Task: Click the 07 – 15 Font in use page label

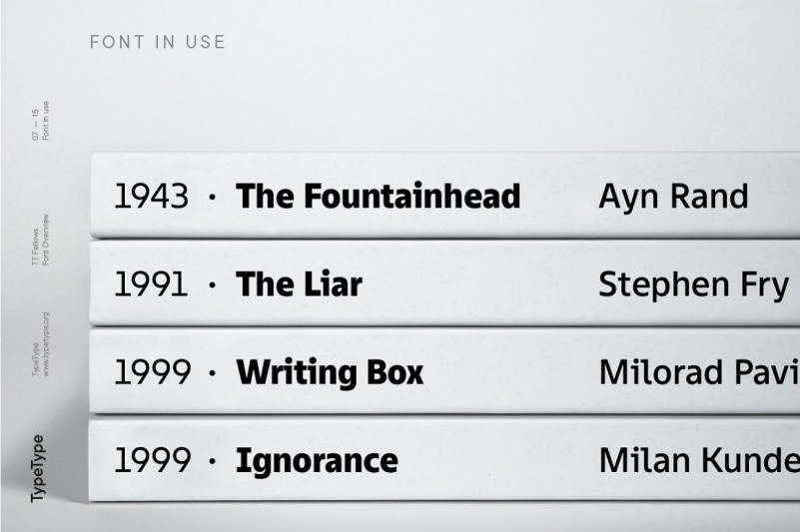Action: [41, 121]
